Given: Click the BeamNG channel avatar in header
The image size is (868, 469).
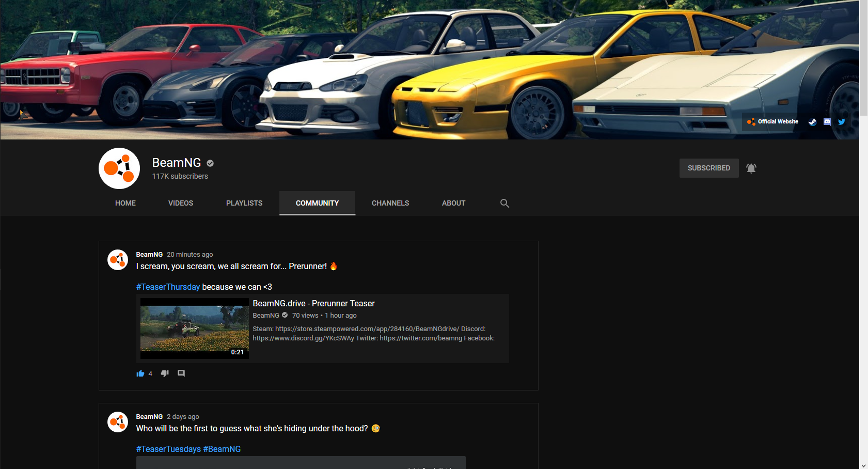Looking at the screenshot, I should click(x=119, y=168).
